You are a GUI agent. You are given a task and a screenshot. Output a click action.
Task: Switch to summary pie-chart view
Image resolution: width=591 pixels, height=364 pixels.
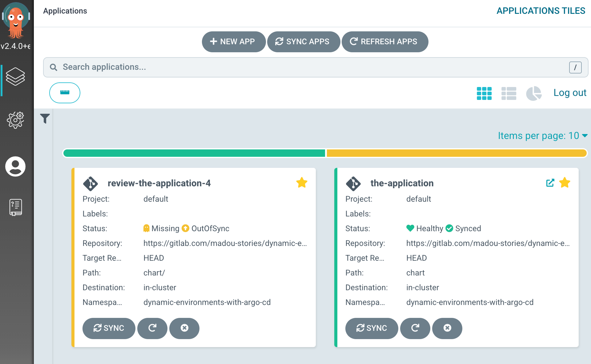tap(534, 93)
